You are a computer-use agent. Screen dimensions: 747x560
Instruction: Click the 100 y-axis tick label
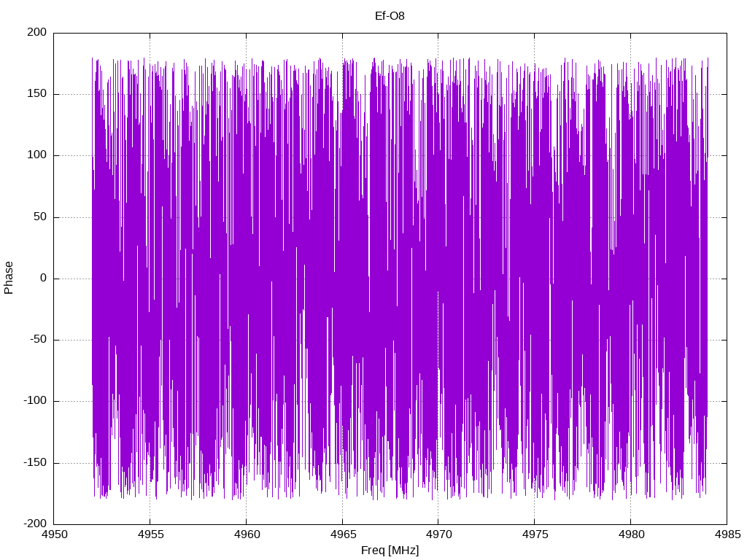point(37,155)
